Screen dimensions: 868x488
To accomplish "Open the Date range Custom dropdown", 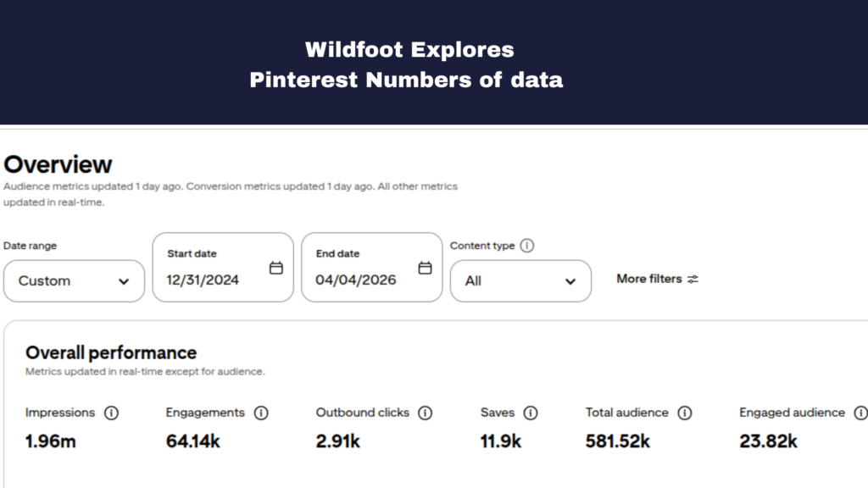I will 74,280.
